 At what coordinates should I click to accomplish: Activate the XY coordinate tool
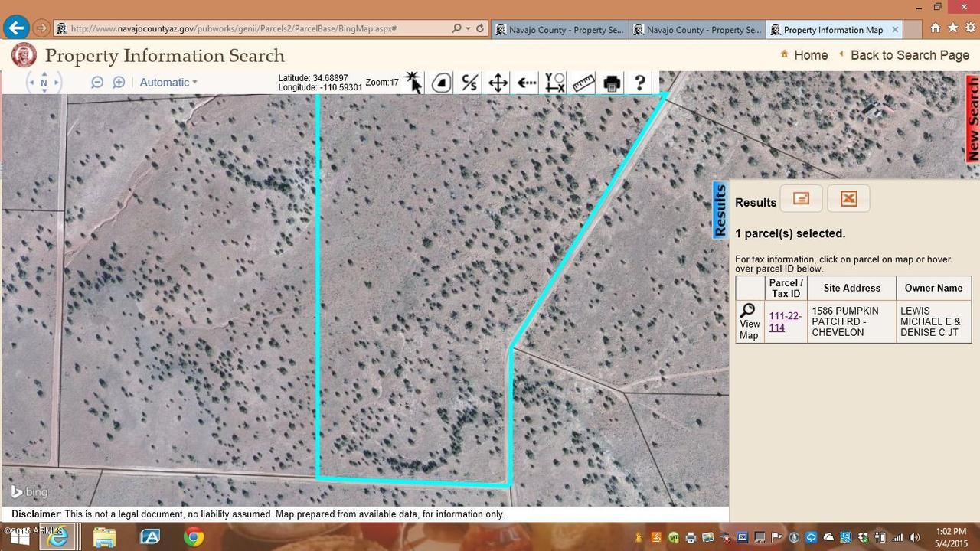pyautogui.click(x=554, y=83)
